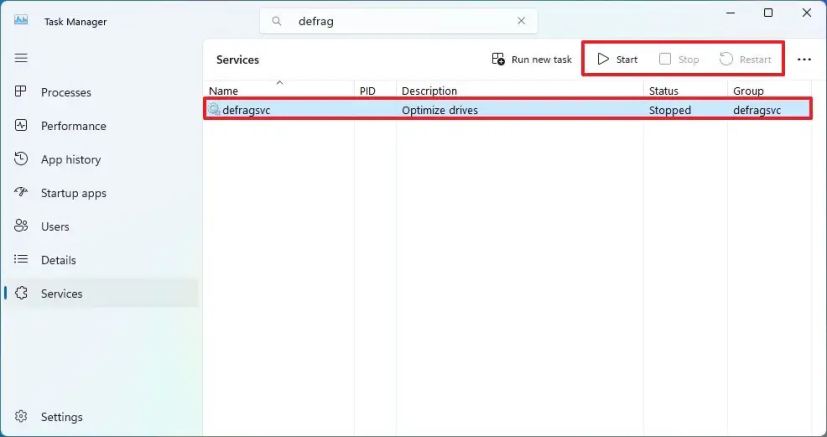Select the defragsvc service name
827x437 pixels.
[x=246, y=110]
